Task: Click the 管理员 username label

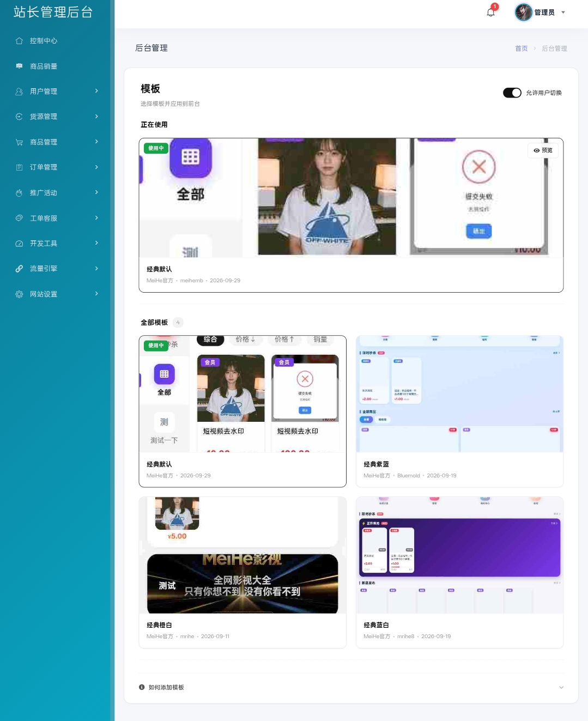Action: [x=544, y=13]
